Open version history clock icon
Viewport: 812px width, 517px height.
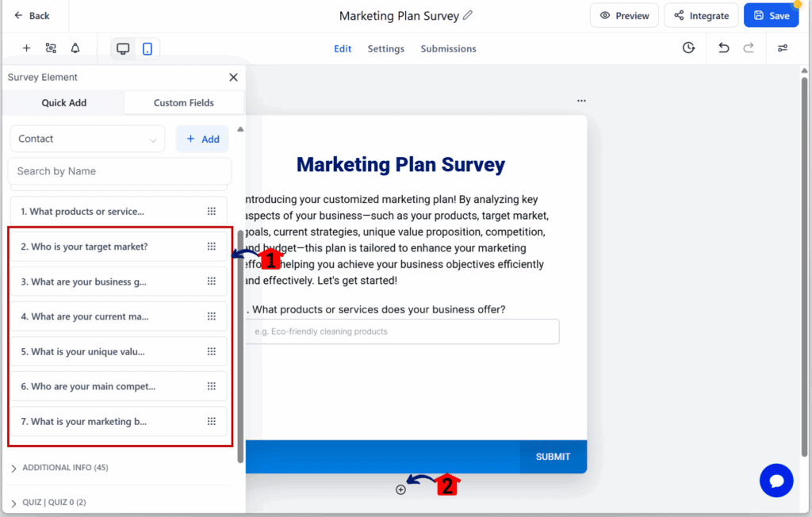click(x=688, y=48)
